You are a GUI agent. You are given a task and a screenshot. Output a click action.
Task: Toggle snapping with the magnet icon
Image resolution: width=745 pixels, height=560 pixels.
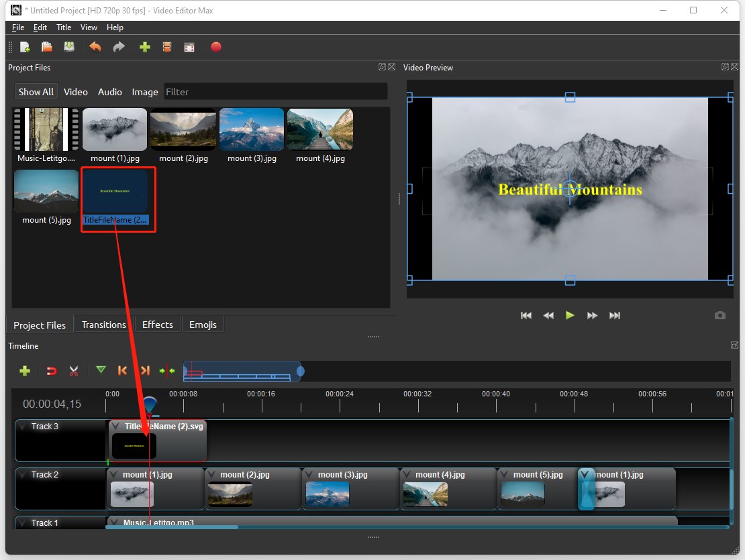point(51,370)
